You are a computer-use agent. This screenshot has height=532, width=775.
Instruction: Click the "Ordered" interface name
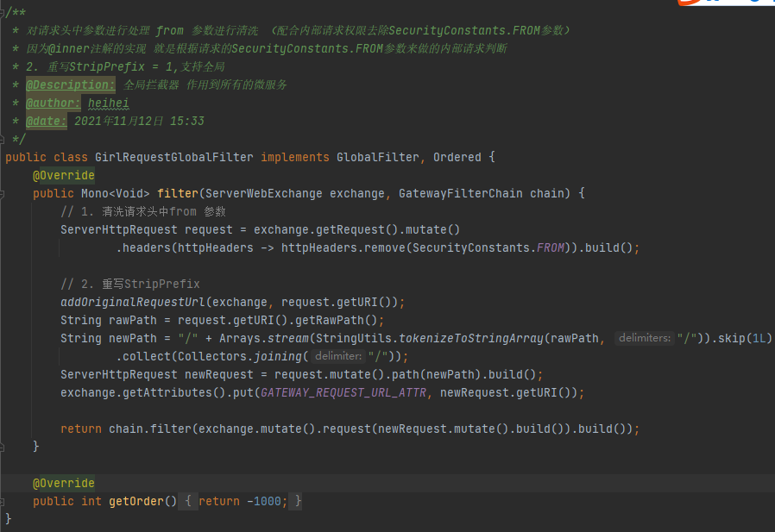[x=457, y=157]
